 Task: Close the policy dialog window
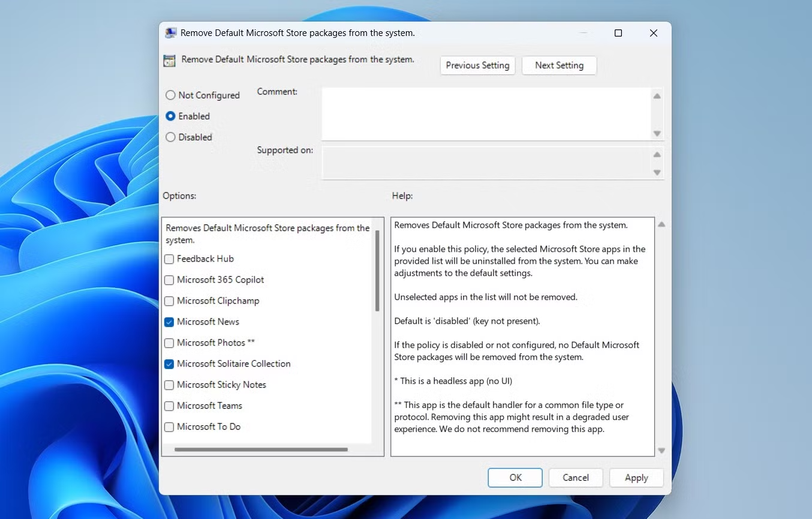(x=654, y=33)
